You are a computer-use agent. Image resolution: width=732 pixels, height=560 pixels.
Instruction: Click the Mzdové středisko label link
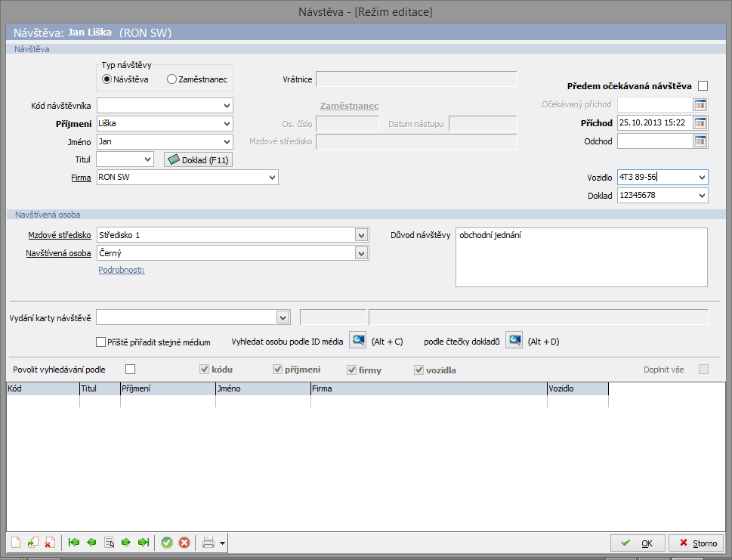click(59, 235)
